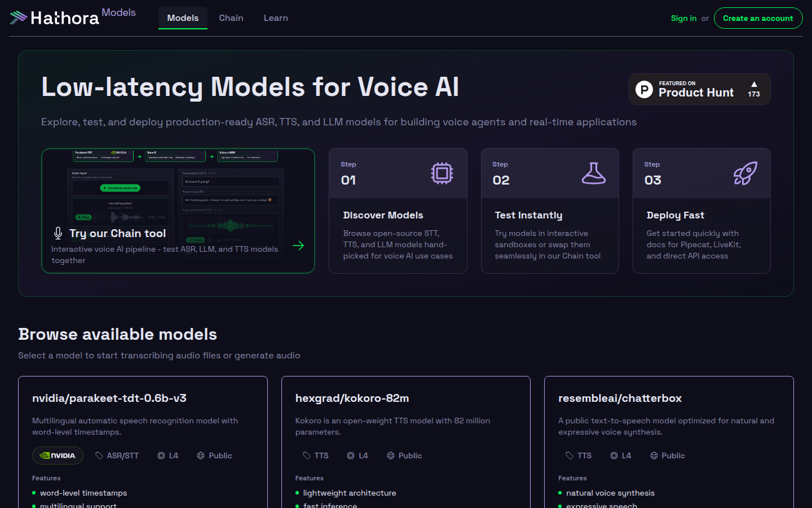Screen dimensions: 812x508
Task: Click the Hathora logo icon
Action: tap(19, 17)
